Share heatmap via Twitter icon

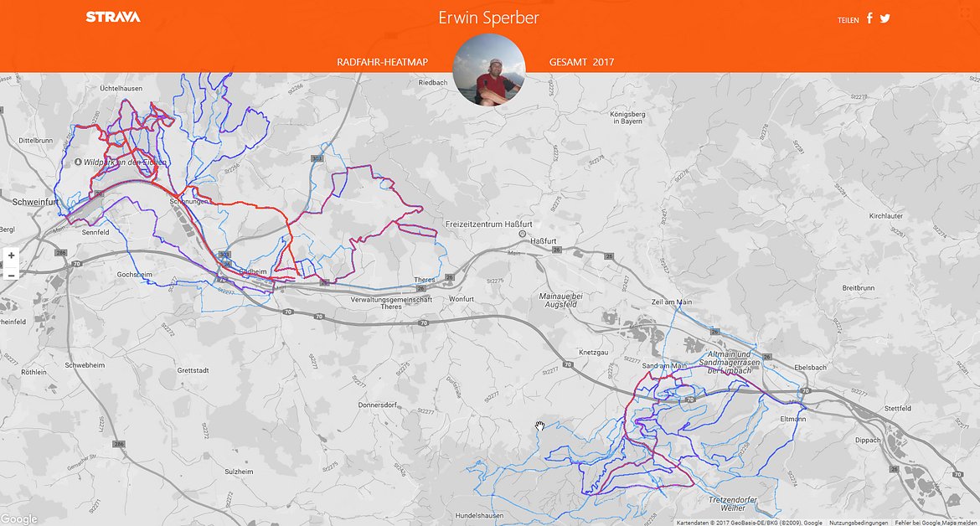point(885,18)
